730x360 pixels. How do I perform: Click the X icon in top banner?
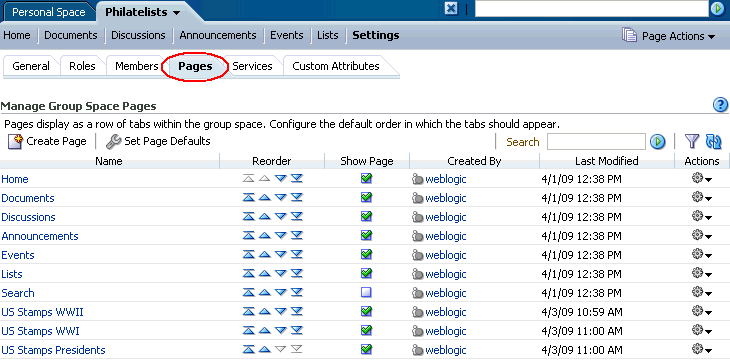tap(451, 8)
